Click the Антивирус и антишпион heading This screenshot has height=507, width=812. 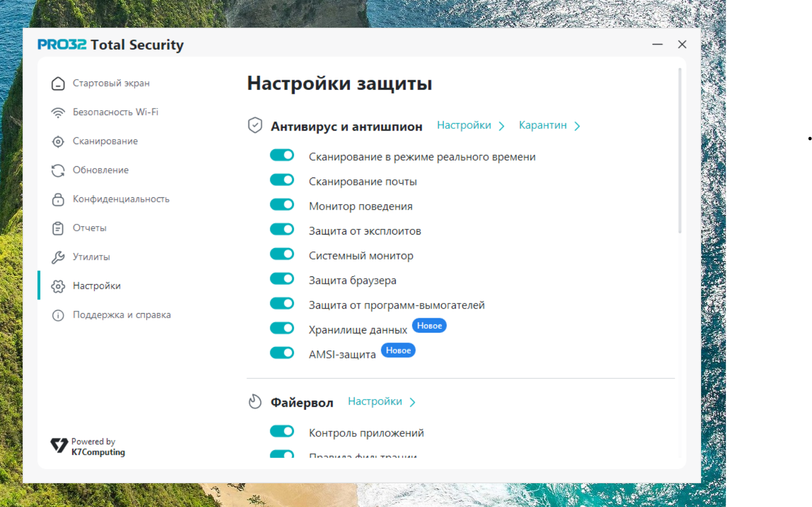(346, 127)
